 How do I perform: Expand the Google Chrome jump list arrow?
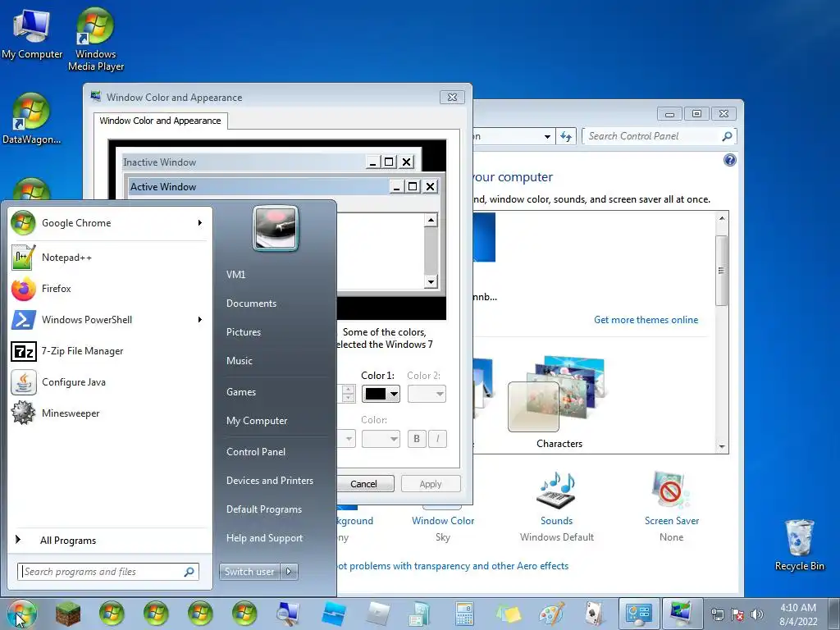click(200, 223)
